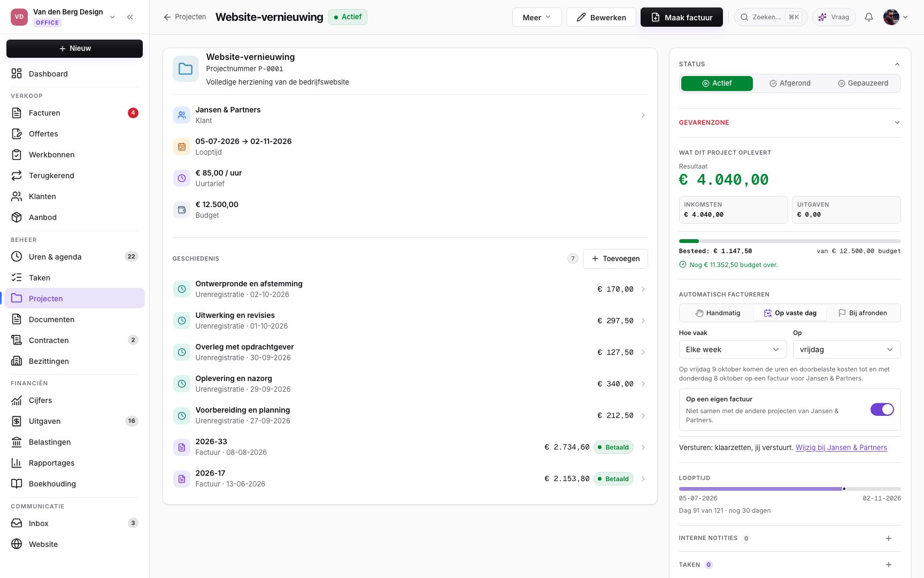Viewport: 924px width, 578px height.
Task: Click the Looptijd progress bar
Action: pyautogui.click(x=790, y=489)
